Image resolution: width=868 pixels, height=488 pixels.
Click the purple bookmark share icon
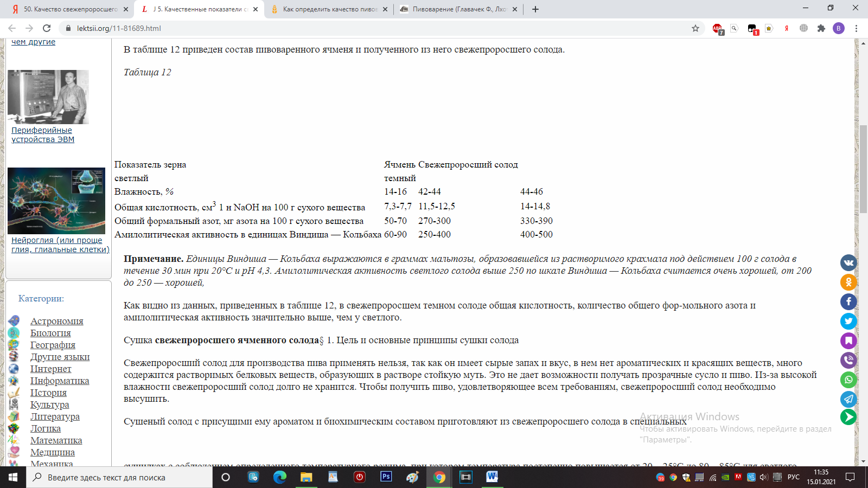tap(848, 341)
